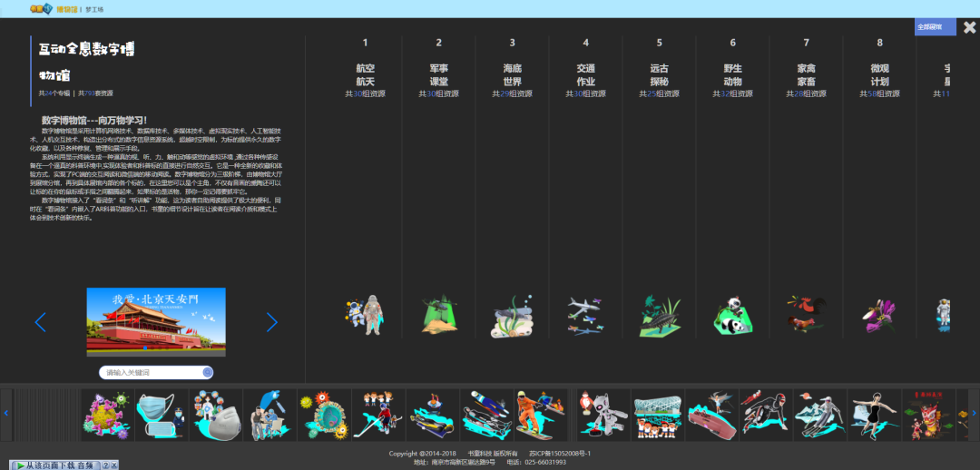Open the N95 mask with doctors thumbnail

click(x=216, y=415)
